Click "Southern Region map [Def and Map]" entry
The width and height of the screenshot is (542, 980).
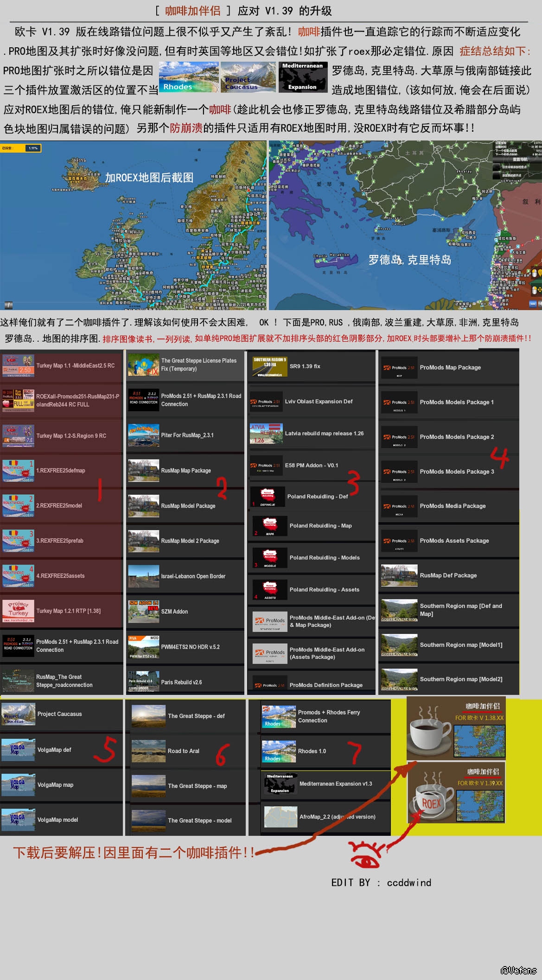(449, 610)
